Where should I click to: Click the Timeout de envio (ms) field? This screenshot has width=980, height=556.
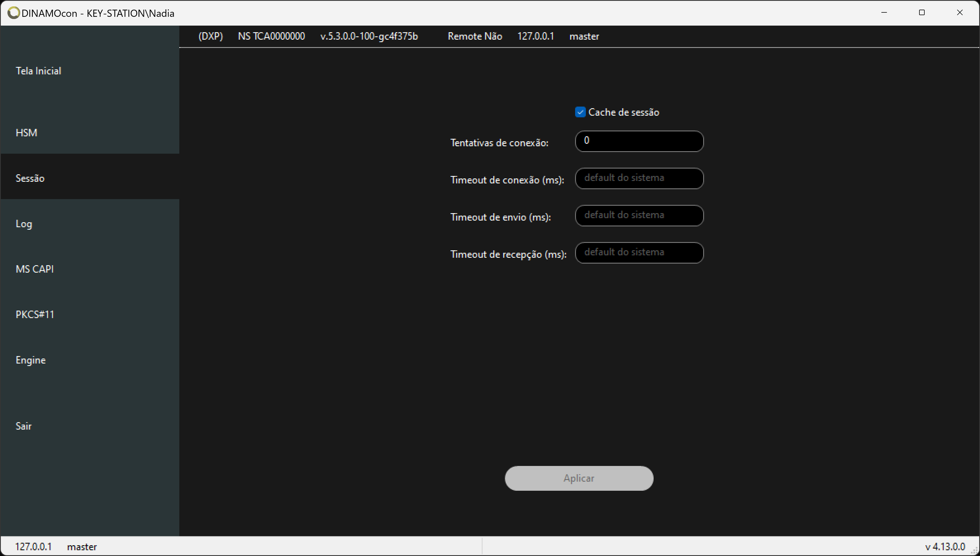[639, 215]
